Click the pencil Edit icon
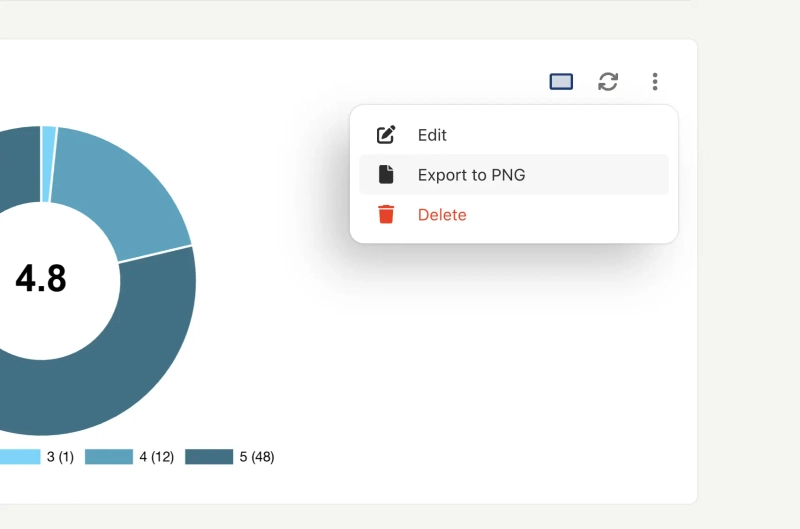This screenshot has width=800, height=529. [386, 135]
